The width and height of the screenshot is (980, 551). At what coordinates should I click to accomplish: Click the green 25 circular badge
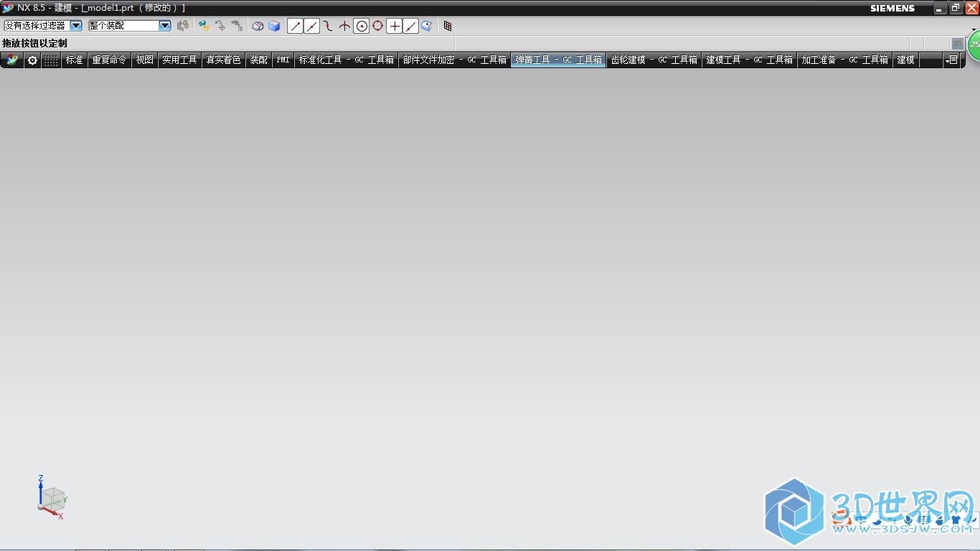tap(974, 45)
